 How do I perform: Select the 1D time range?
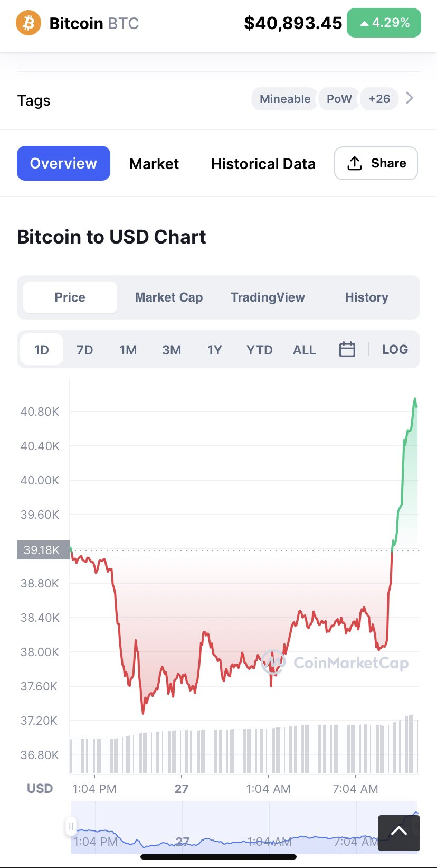click(42, 350)
